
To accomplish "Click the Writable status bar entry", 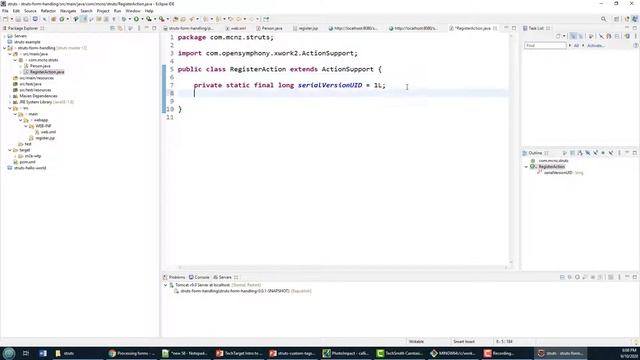I will click(416, 342).
